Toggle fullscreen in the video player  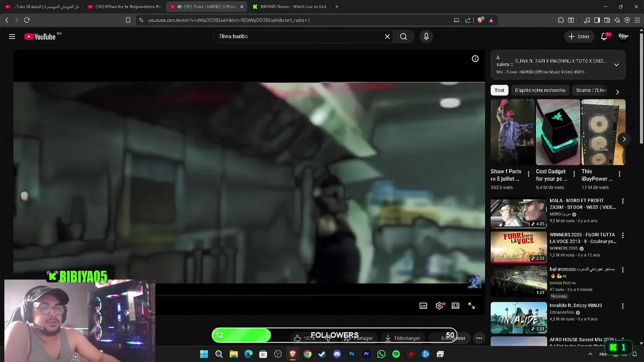click(471, 306)
